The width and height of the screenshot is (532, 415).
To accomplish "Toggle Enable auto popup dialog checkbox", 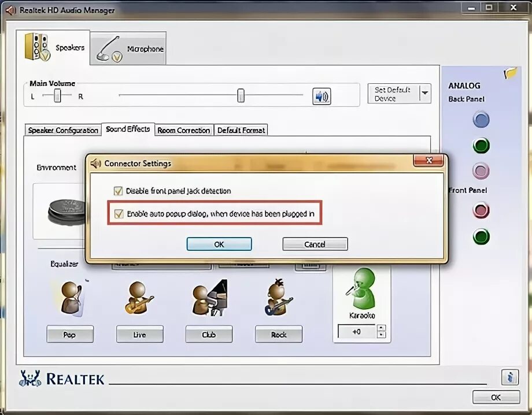I will pyautogui.click(x=119, y=214).
